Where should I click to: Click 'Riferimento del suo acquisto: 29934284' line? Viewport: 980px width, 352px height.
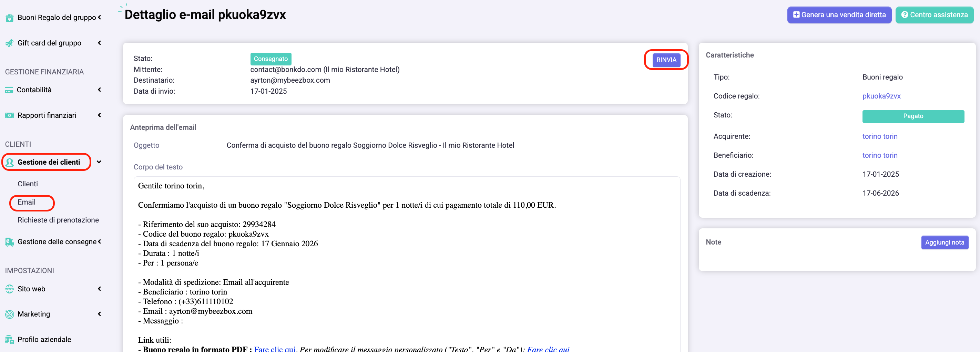pyautogui.click(x=206, y=224)
